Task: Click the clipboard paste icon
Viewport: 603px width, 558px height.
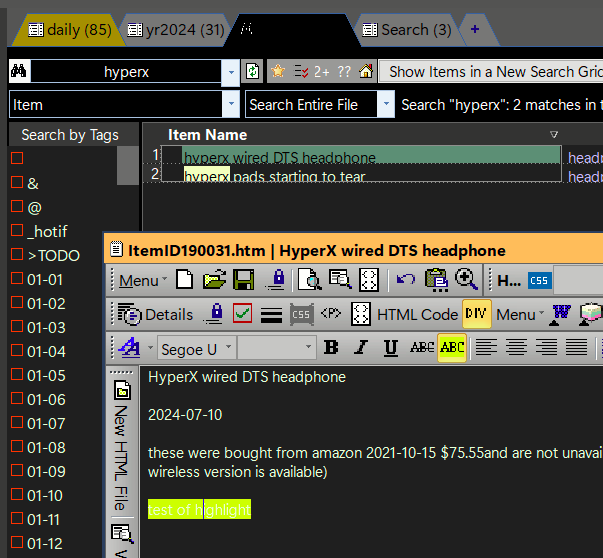Action: click(436, 280)
